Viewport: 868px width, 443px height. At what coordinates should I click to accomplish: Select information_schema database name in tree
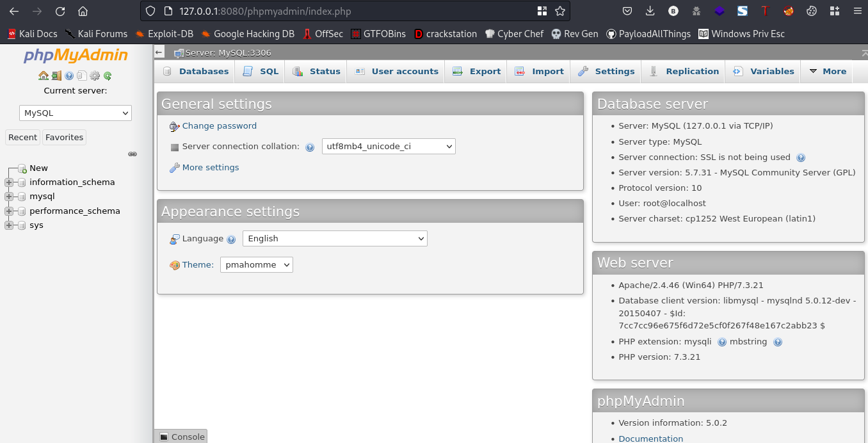tap(72, 182)
